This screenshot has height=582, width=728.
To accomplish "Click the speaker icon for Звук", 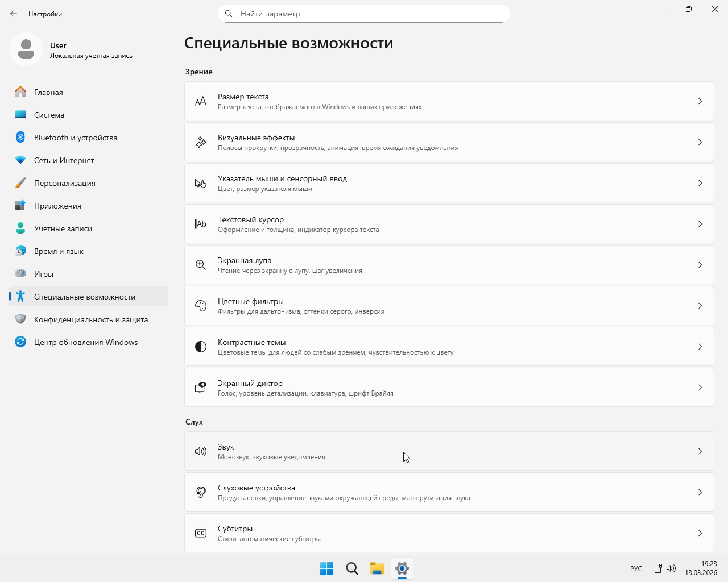I will [x=201, y=451].
